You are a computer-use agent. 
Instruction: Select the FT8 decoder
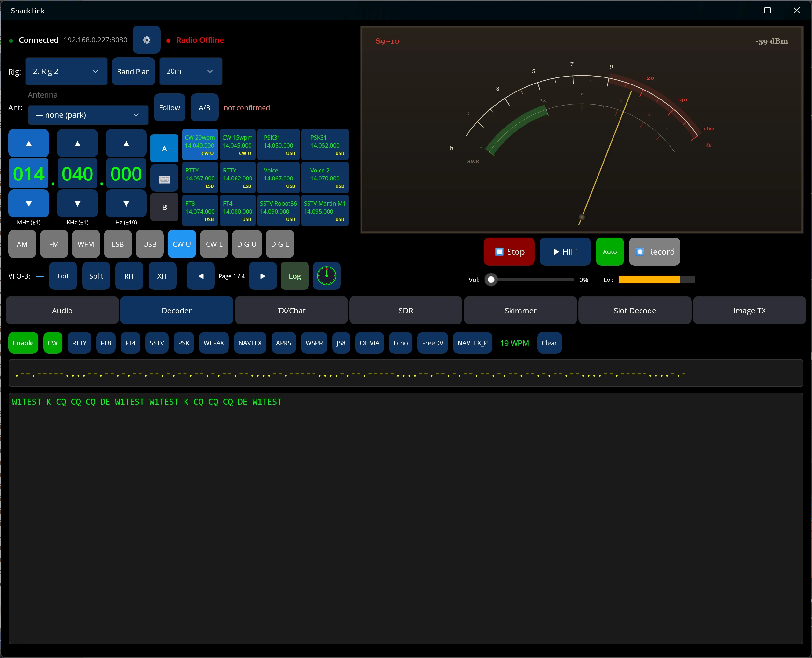point(106,343)
